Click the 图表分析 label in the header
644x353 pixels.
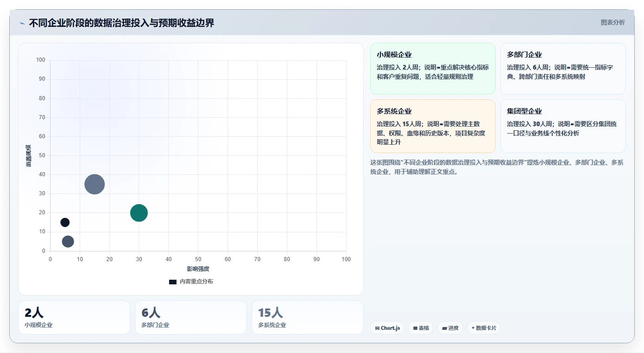612,22
